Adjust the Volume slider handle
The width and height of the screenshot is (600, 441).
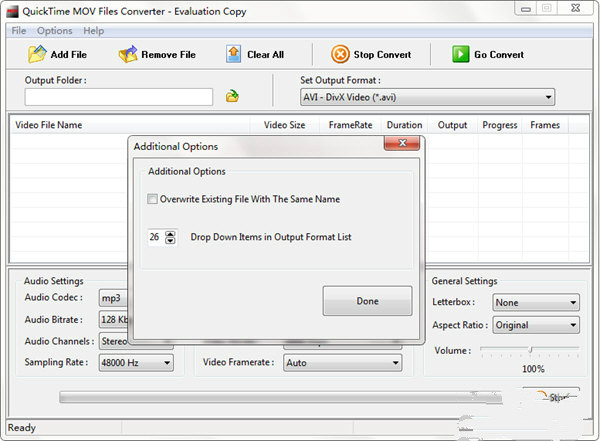click(530, 349)
